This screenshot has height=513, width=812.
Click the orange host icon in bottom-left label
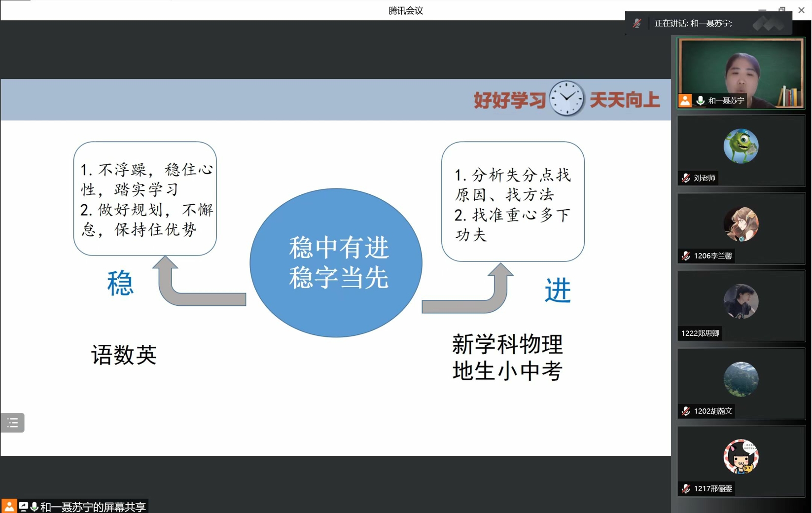pyautogui.click(x=9, y=507)
